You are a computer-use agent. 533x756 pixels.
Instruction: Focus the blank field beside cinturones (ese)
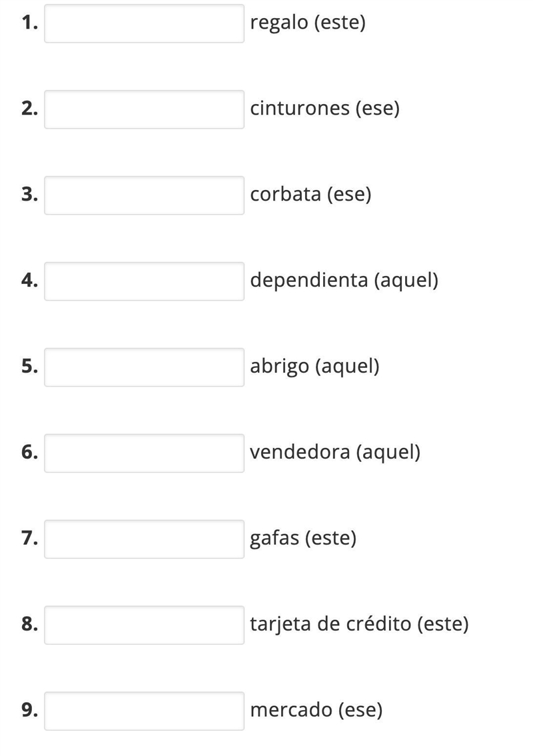[144, 109]
